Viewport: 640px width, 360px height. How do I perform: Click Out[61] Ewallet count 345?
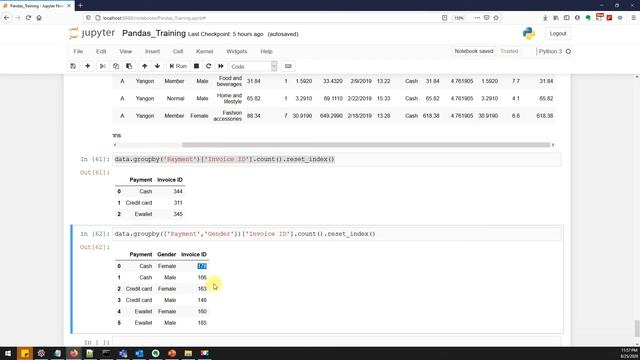point(178,214)
